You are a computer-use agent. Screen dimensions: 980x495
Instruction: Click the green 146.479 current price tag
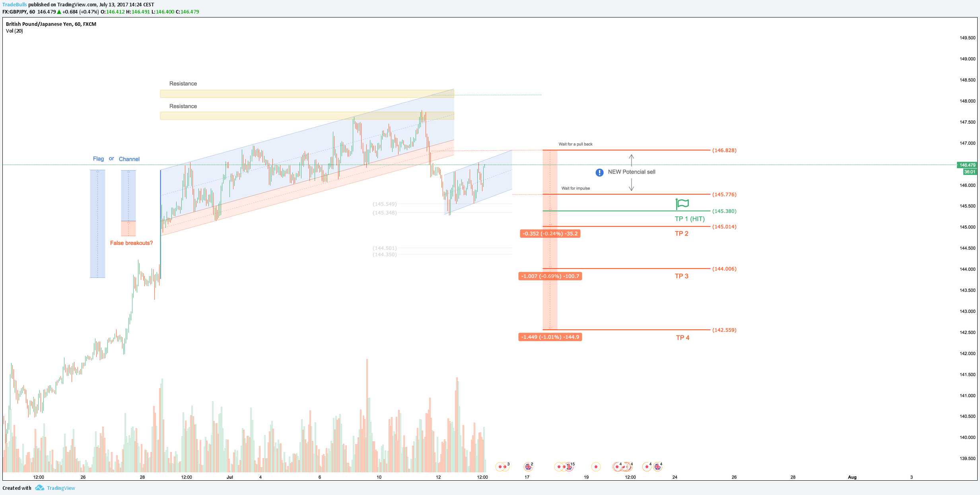(x=967, y=165)
